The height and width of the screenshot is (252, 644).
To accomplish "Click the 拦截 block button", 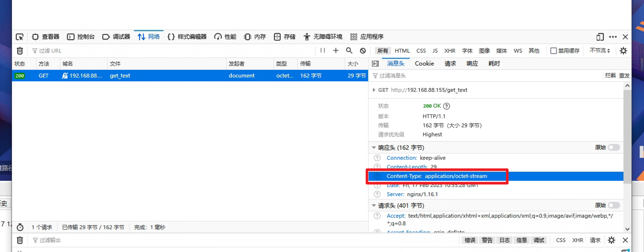I will click(610, 75).
